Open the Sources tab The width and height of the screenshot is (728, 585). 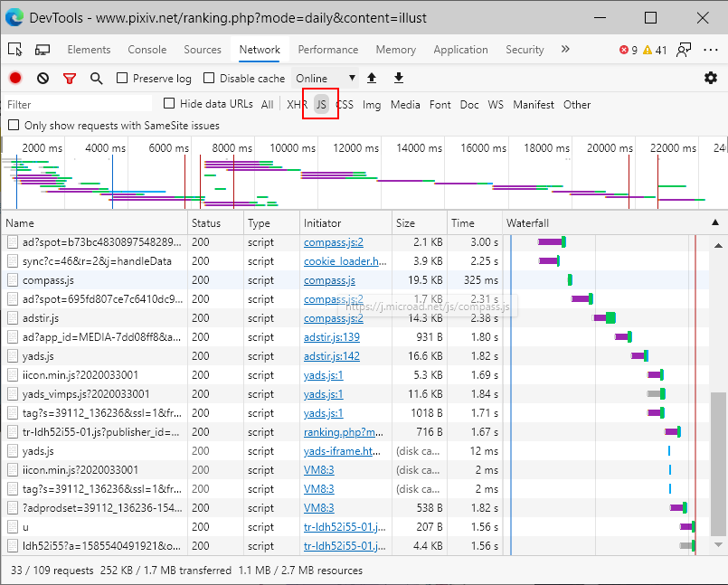203,50
